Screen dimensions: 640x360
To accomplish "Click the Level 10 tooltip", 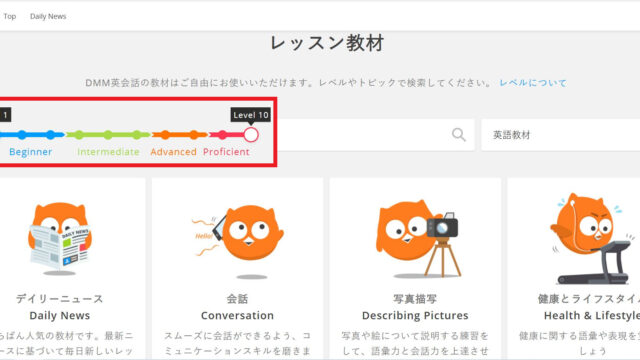I will click(251, 115).
